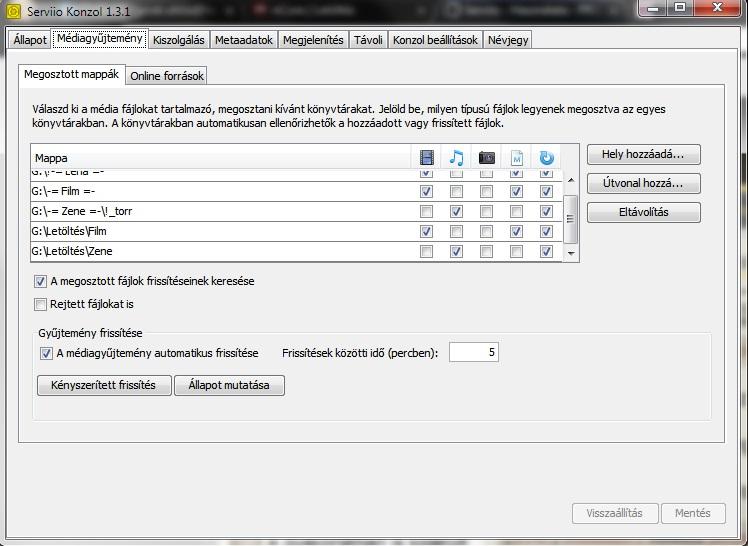Toggle audio sharing for G:\-= Film =-
The height and width of the screenshot is (546, 748).
tap(457, 192)
